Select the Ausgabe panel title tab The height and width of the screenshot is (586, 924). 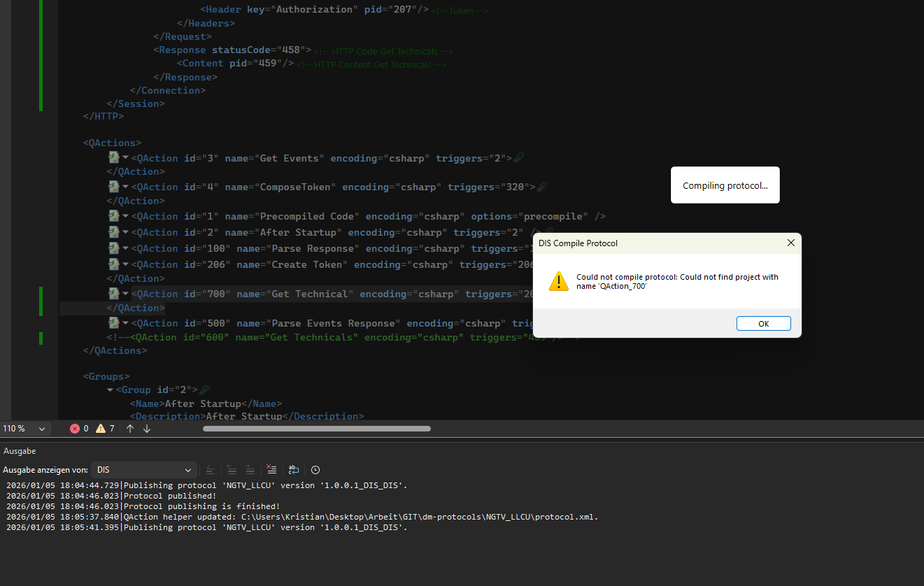click(x=20, y=451)
